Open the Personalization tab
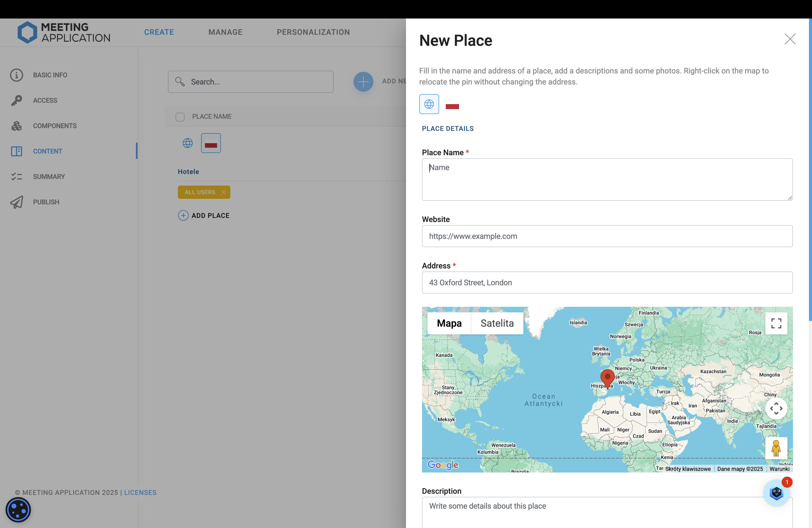This screenshot has height=528, width=812. point(313,32)
